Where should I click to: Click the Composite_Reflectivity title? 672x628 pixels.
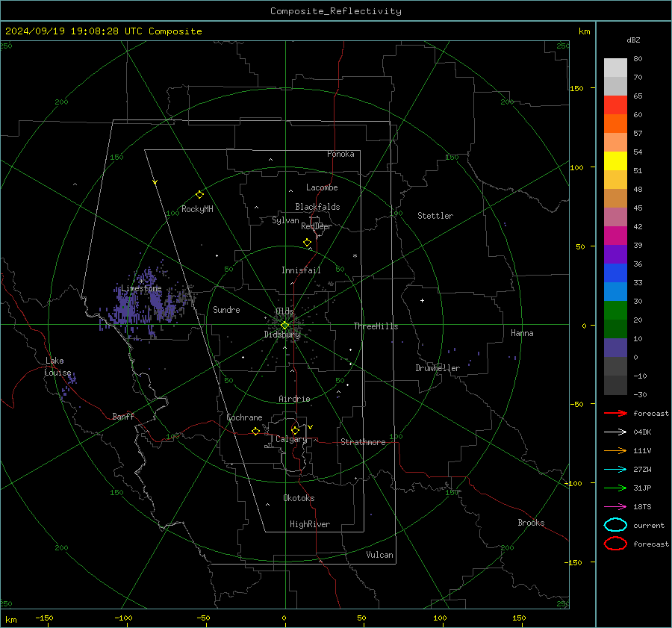click(336, 11)
